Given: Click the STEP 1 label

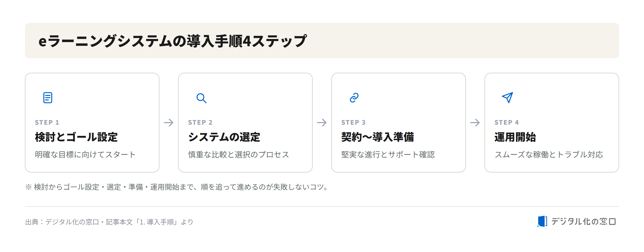Looking at the screenshot, I should (47, 122).
